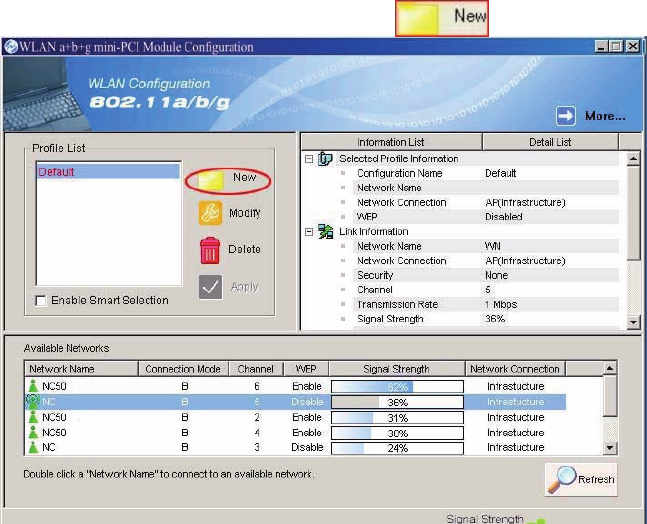The width and height of the screenshot is (647, 524).
Task: Collapse the Link Information section
Action: point(309,232)
